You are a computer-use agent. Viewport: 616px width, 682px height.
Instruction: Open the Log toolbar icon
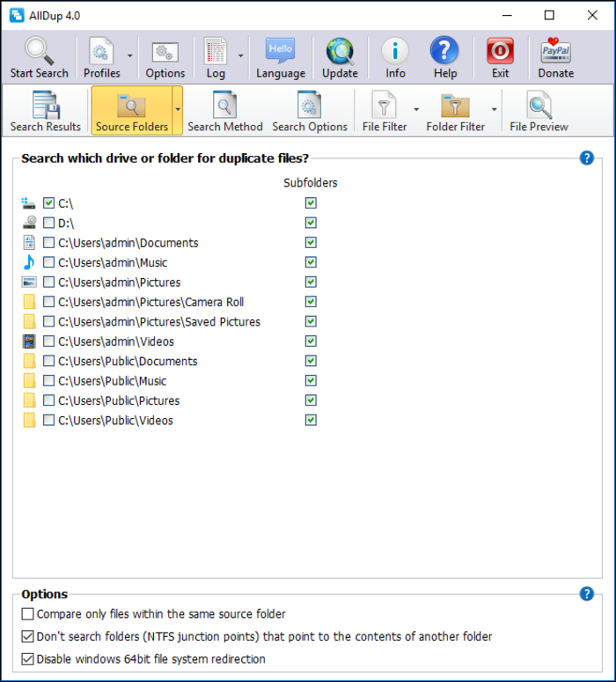(x=216, y=51)
